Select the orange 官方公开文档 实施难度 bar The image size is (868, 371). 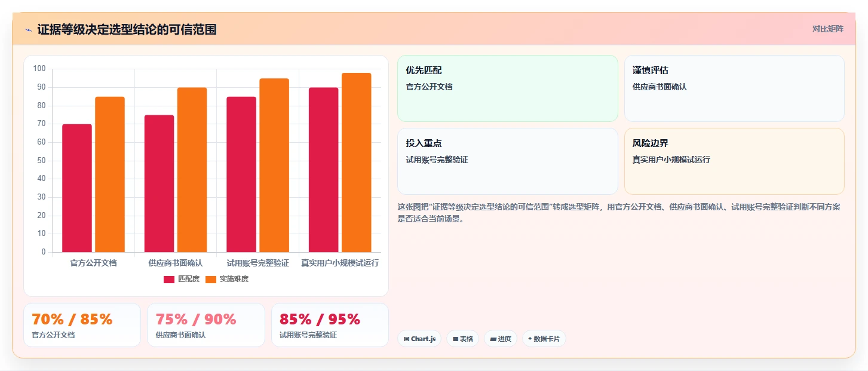point(110,174)
